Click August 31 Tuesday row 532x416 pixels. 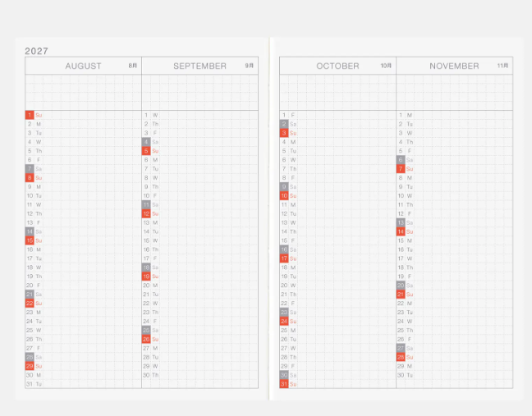click(x=83, y=384)
